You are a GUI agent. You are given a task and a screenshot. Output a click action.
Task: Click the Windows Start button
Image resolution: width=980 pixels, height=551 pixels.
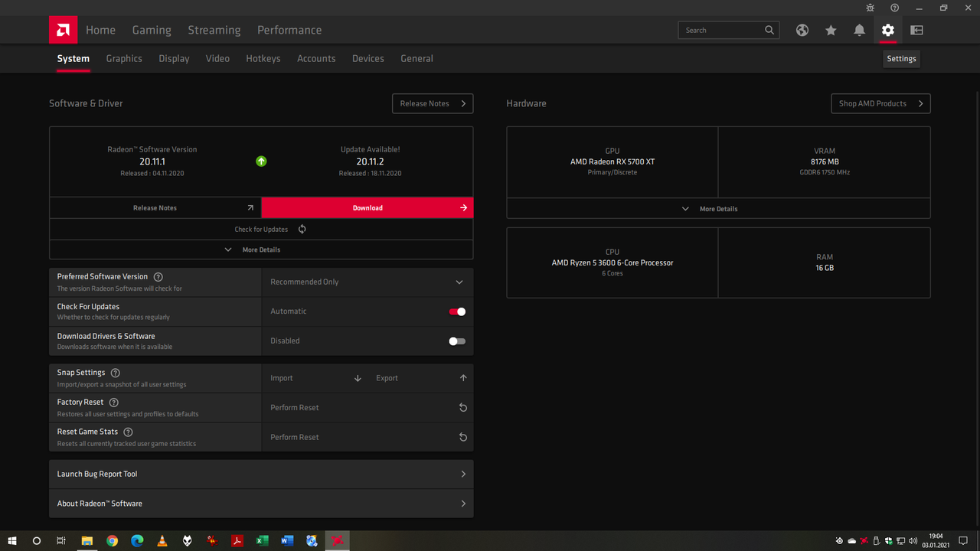point(12,540)
